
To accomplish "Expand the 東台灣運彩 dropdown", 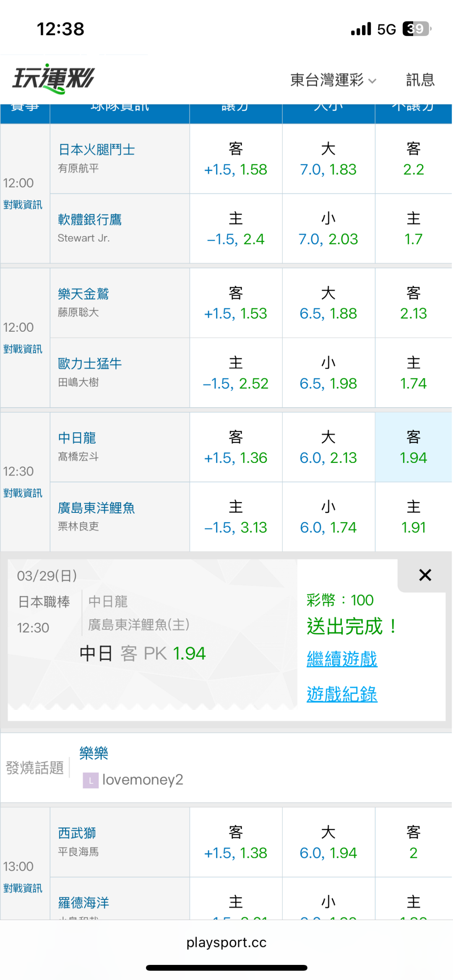I will click(333, 80).
